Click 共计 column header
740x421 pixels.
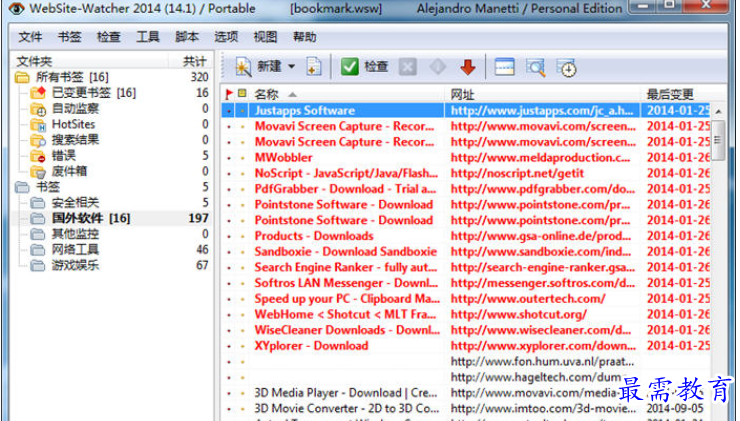pos(194,61)
